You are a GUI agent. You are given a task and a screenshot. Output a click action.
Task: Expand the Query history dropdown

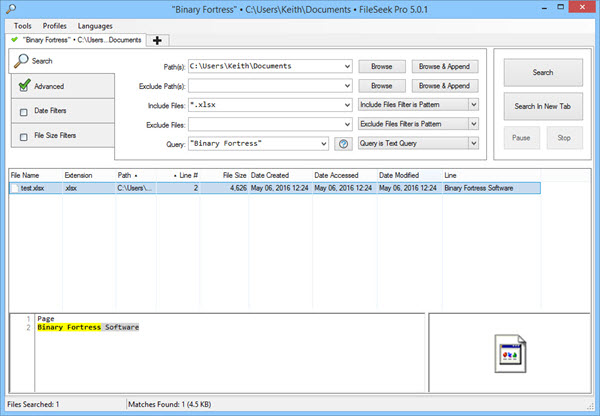(x=324, y=144)
